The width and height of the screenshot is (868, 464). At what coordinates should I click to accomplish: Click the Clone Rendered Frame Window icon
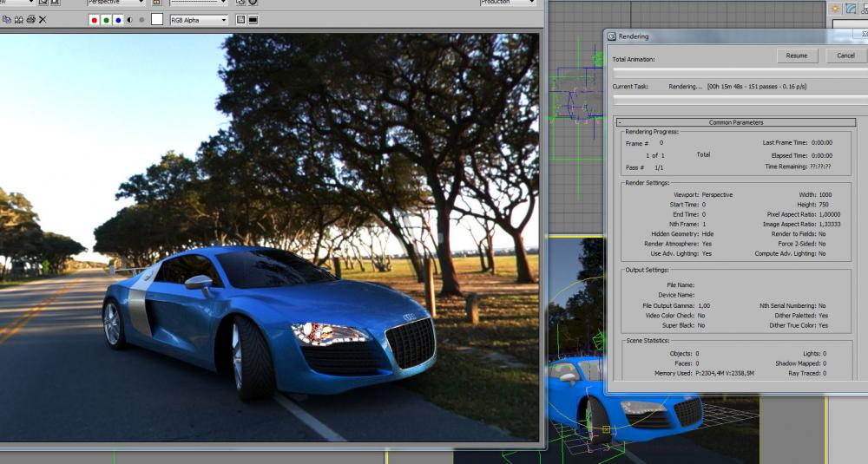(19, 20)
